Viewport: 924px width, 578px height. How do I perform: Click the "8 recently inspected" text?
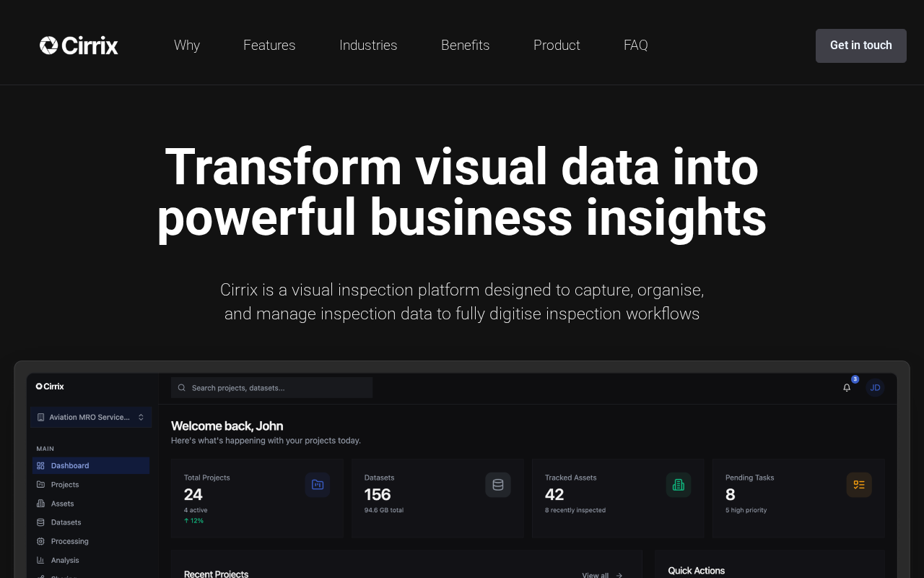click(575, 510)
